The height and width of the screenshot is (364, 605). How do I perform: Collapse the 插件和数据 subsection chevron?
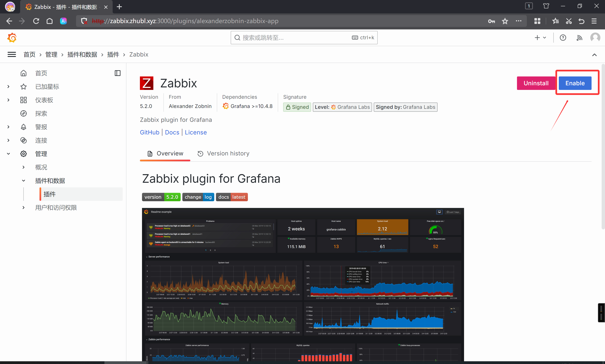(x=24, y=181)
